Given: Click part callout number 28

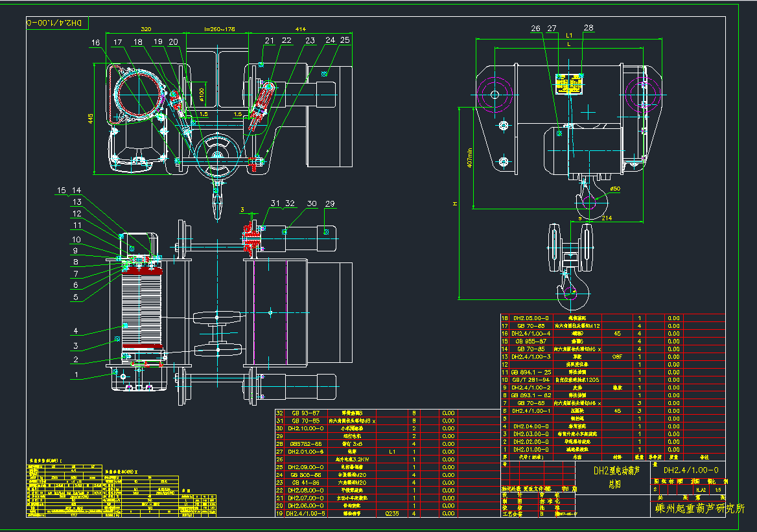Looking at the screenshot, I should [588, 28].
